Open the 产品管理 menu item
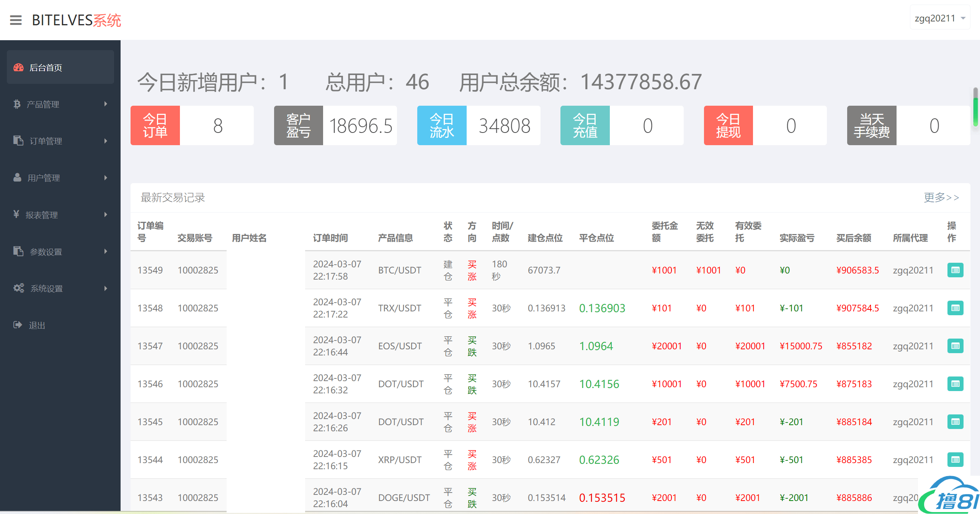This screenshot has height=514, width=980. [43, 104]
